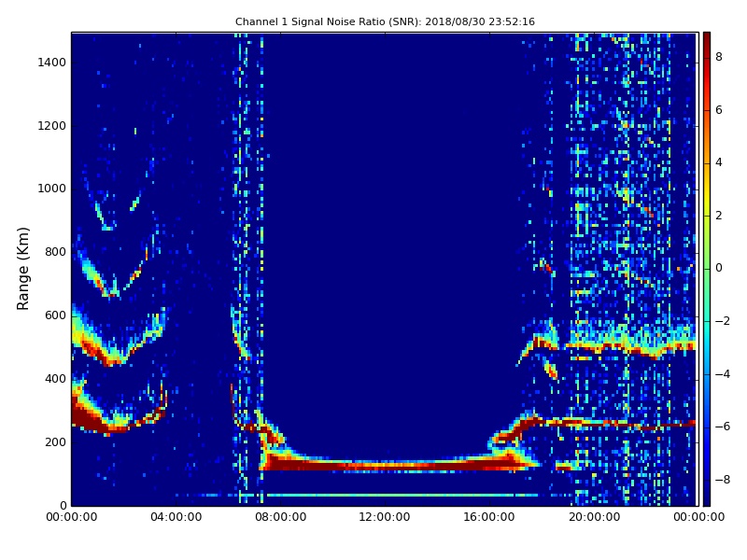Click the colorbar label −2
Screen dimensions: 747x560
coord(723,321)
